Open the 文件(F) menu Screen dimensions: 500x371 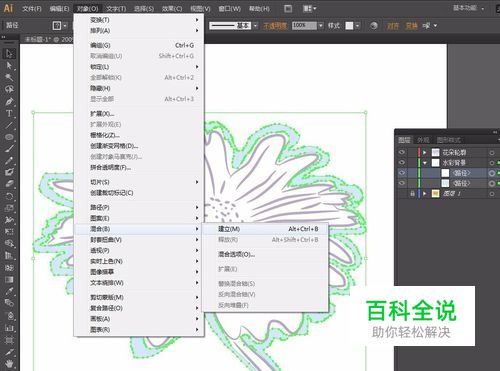click(32, 9)
